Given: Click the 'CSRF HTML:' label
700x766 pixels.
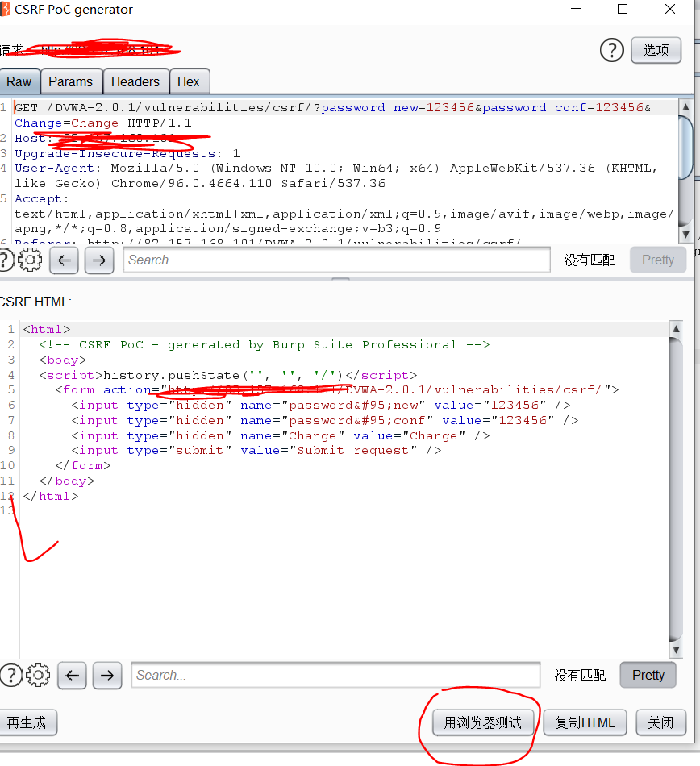Looking at the screenshot, I should click(35, 302).
